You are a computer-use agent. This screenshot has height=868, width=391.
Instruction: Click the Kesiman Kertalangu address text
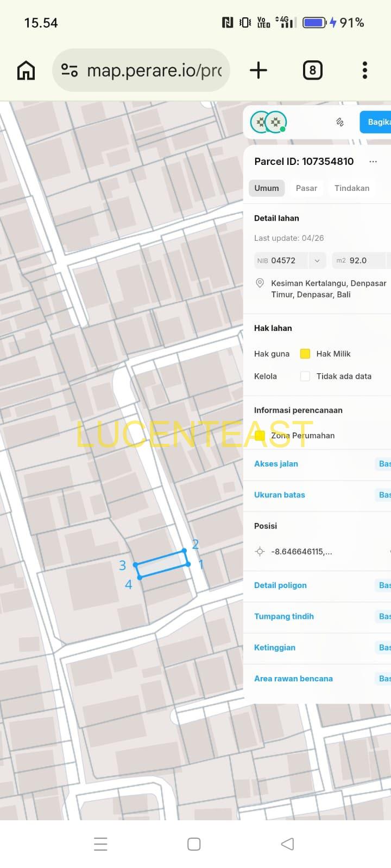click(329, 289)
